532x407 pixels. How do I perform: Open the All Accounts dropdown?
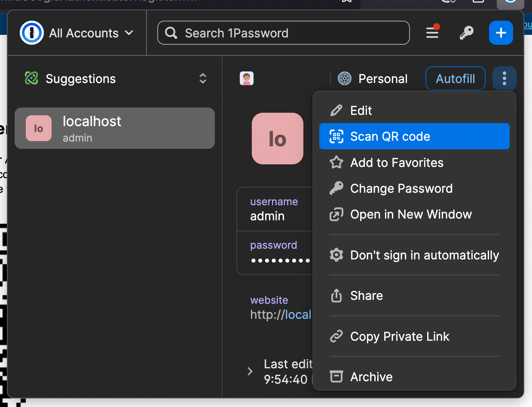(91, 33)
